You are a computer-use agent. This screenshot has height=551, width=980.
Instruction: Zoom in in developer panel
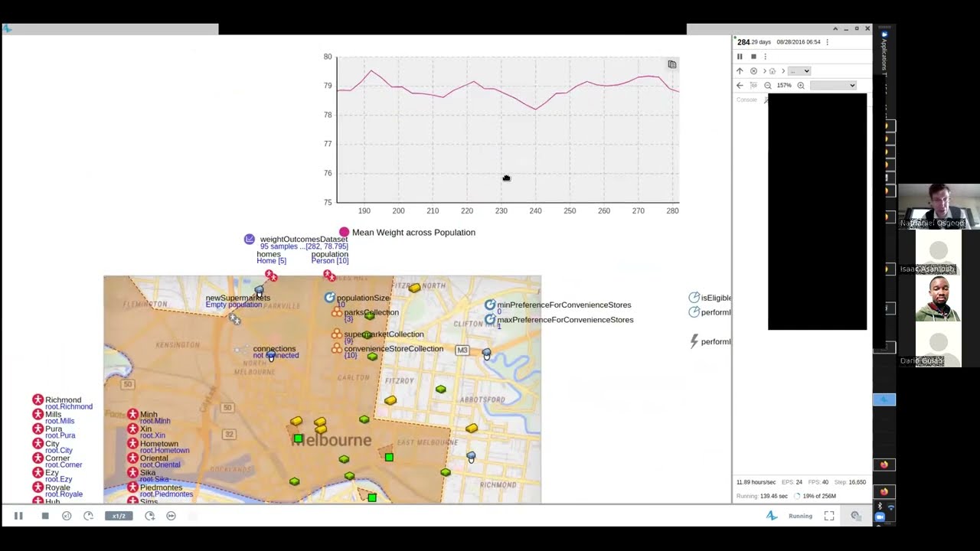pyautogui.click(x=801, y=86)
